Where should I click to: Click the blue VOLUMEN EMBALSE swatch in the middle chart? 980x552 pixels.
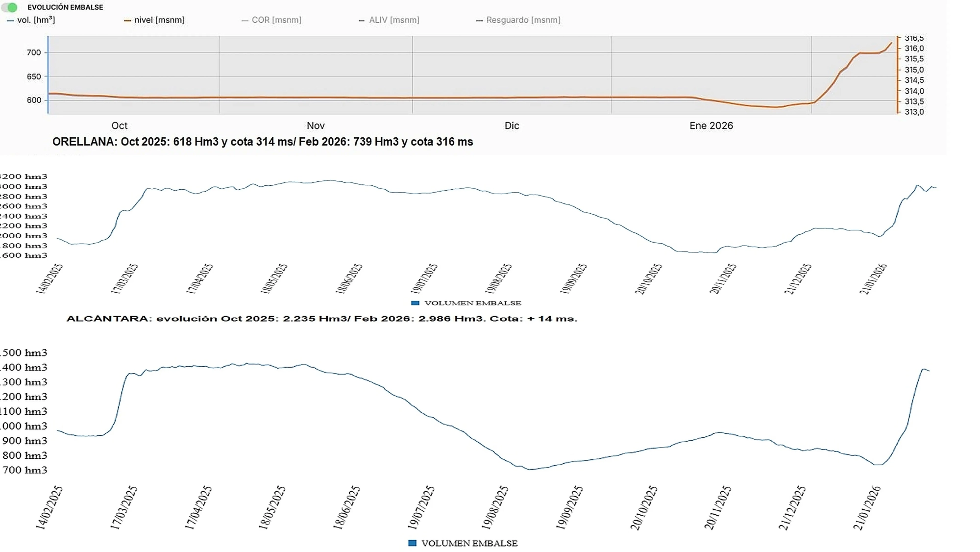(x=415, y=303)
